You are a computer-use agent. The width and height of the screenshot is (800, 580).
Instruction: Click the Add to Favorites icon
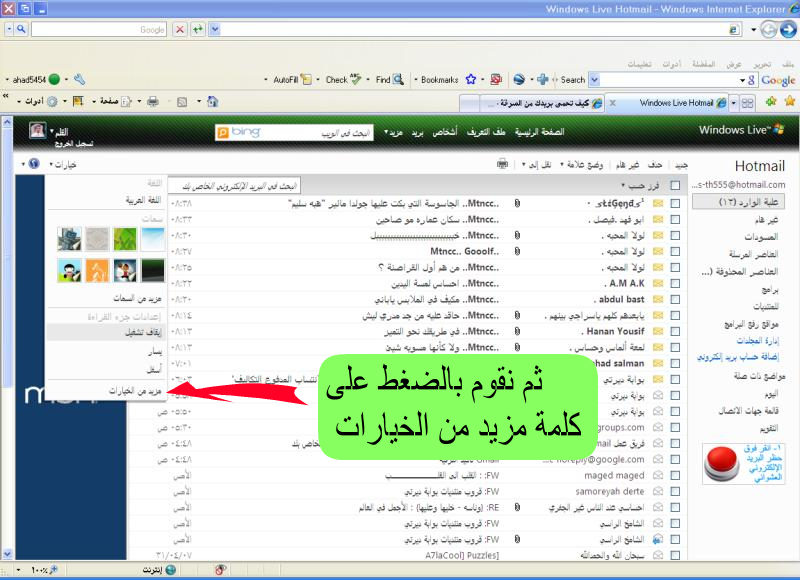point(771,102)
